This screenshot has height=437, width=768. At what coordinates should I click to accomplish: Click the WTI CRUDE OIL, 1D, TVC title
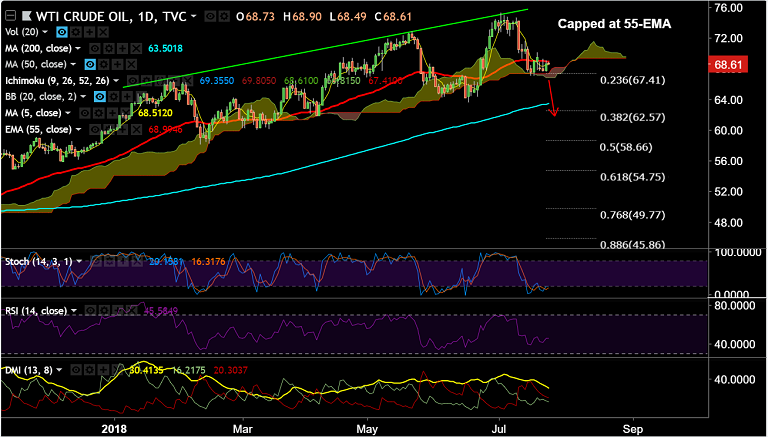coord(111,16)
